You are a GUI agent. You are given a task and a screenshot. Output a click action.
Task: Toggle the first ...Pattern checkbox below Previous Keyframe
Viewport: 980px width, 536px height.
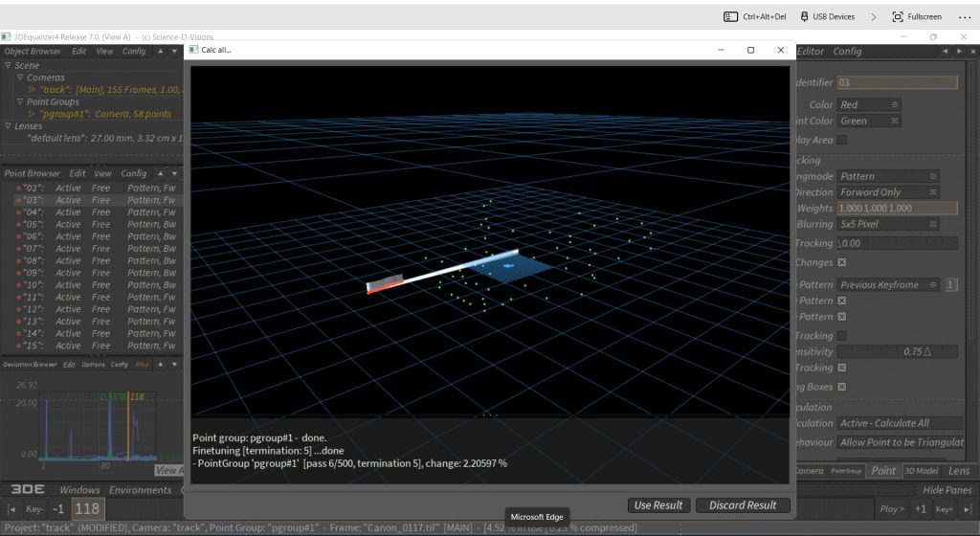[x=842, y=301]
